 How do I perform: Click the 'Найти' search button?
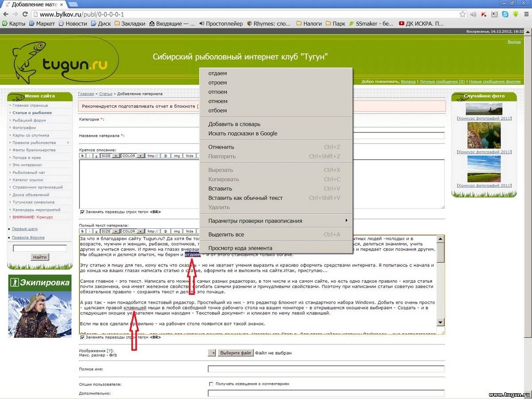pyautogui.click(x=40, y=257)
